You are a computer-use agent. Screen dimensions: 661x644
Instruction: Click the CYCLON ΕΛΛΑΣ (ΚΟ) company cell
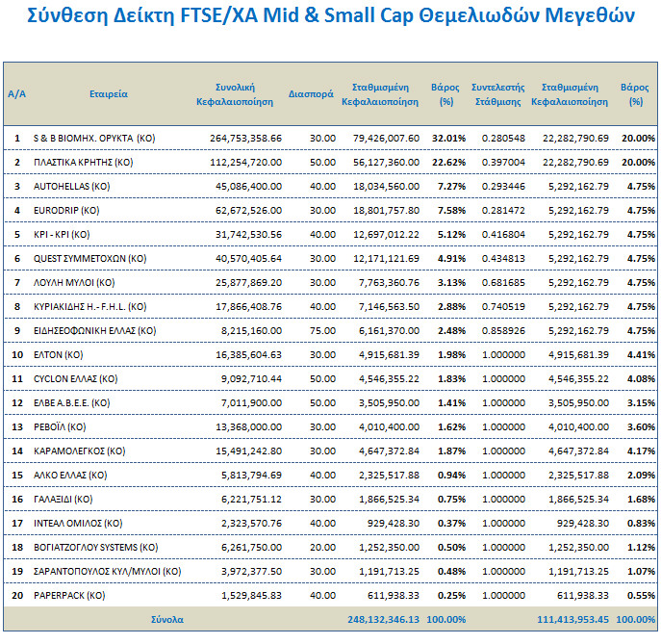(75, 378)
